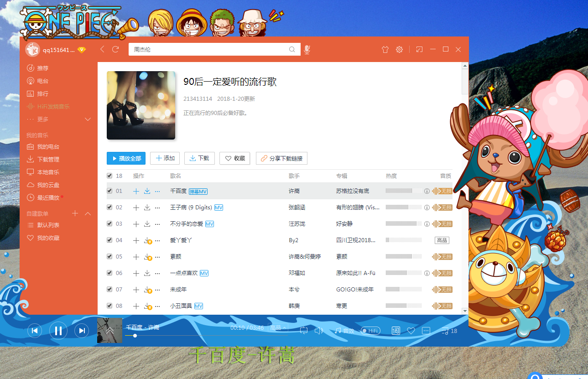Switch to mini mode icon
Screen dimensions: 588x379
[x=419, y=49]
